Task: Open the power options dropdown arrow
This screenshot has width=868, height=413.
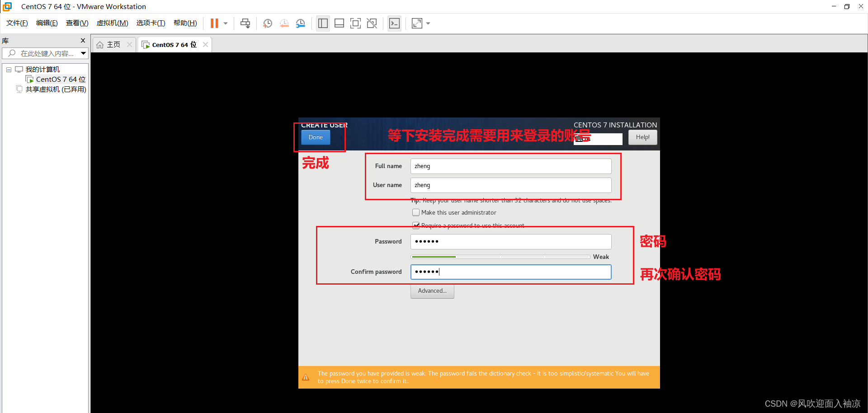Action: pyautogui.click(x=226, y=23)
